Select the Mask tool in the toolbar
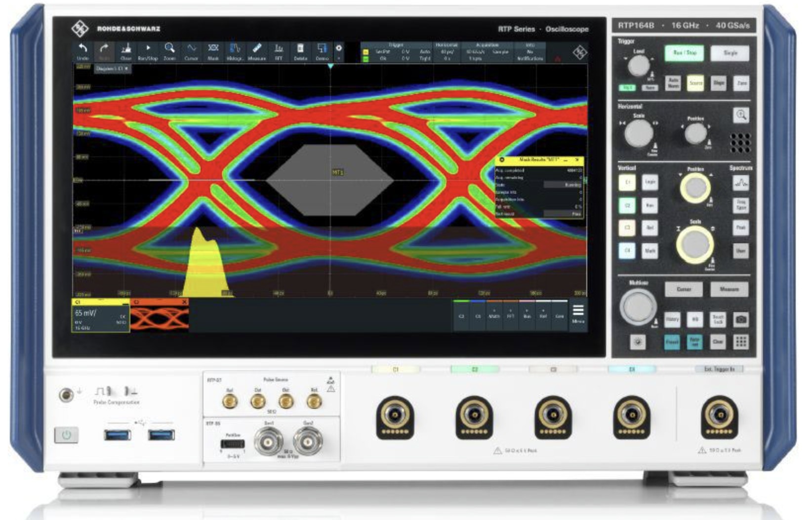Image resolution: width=812 pixels, height=520 pixels. point(213,51)
